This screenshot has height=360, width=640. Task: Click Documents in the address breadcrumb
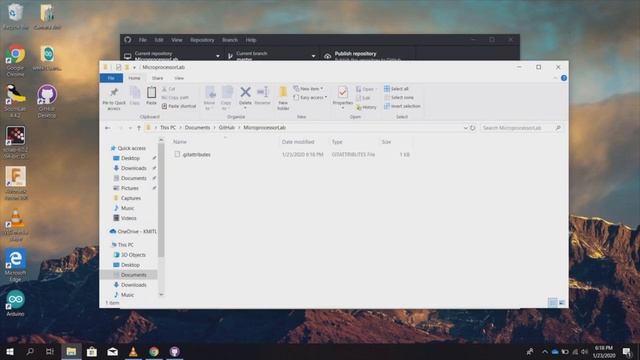pyautogui.click(x=197, y=128)
